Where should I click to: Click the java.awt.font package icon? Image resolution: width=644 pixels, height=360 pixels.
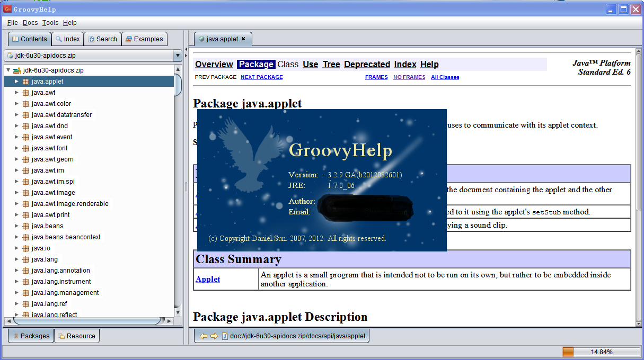pos(25,148)
